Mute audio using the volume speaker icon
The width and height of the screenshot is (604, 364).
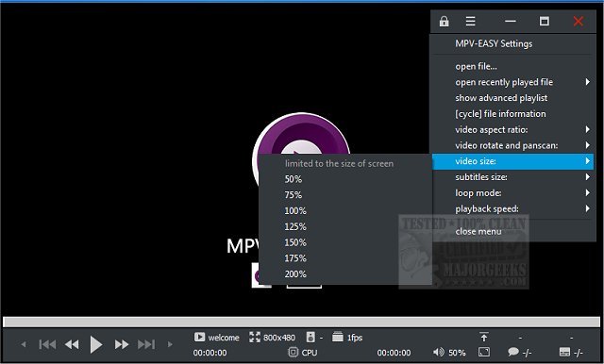tap(438, 352)
